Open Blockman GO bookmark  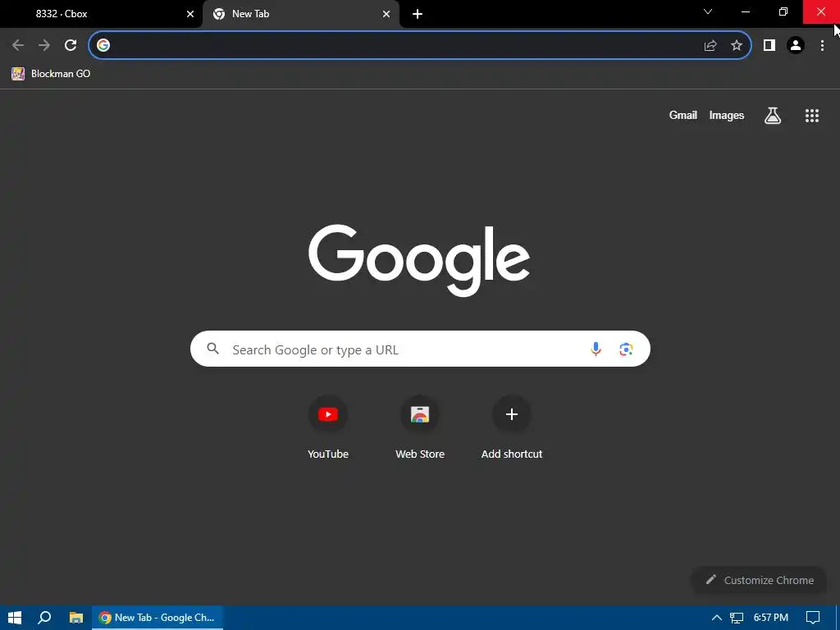point(51,74)
